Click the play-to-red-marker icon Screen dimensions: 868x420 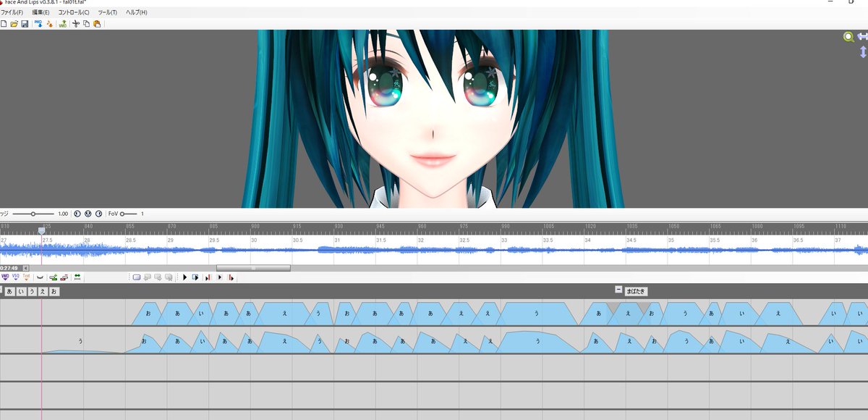(x=208, y=277)
